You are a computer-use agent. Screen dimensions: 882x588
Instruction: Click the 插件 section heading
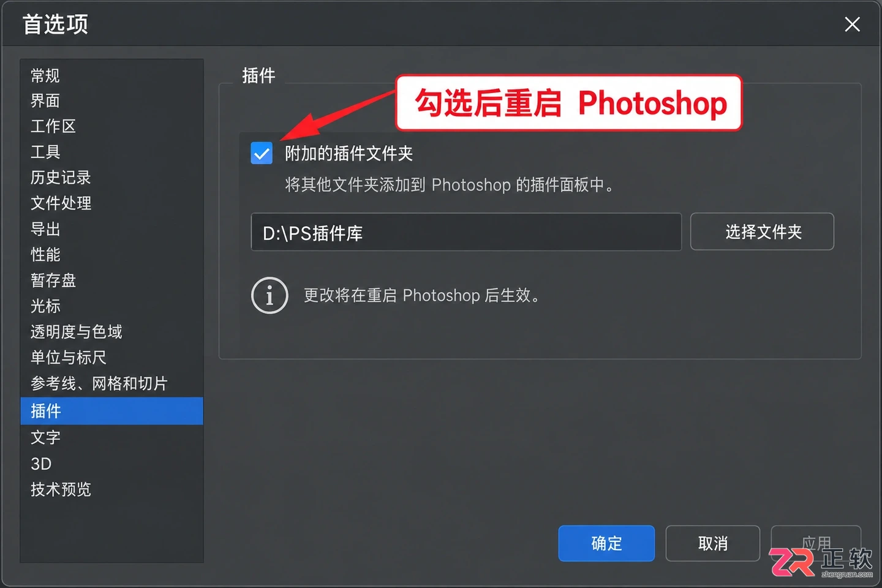[x=258, y=75]
